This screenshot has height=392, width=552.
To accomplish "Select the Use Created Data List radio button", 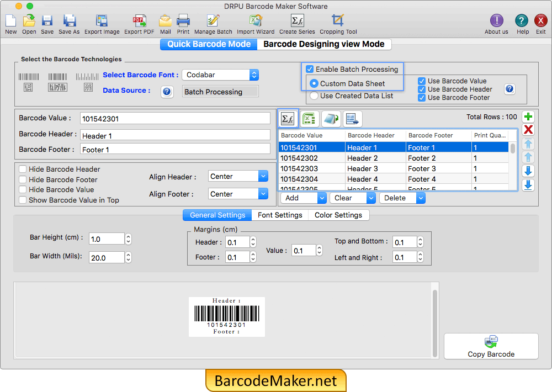I will 314,96.
